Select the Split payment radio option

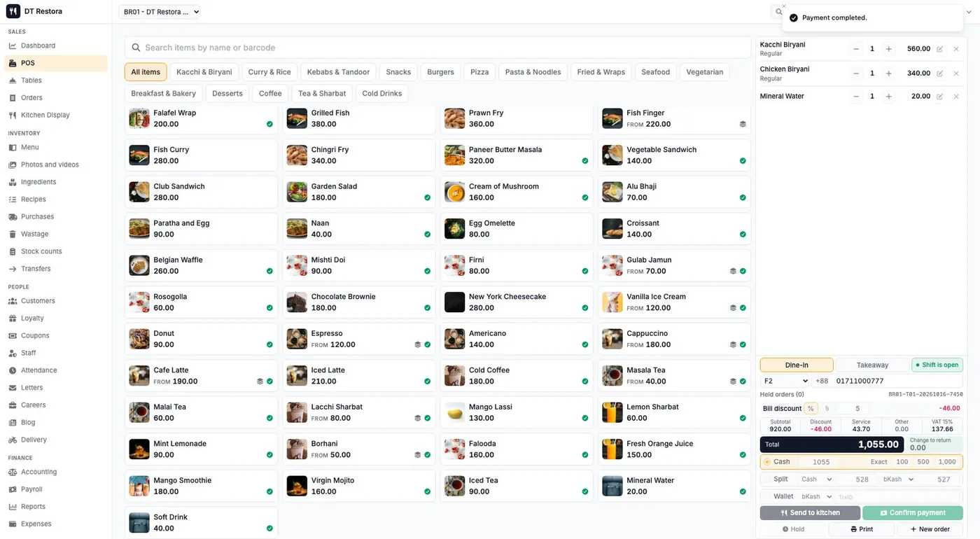pyautogui.click(x=767, y=479)
